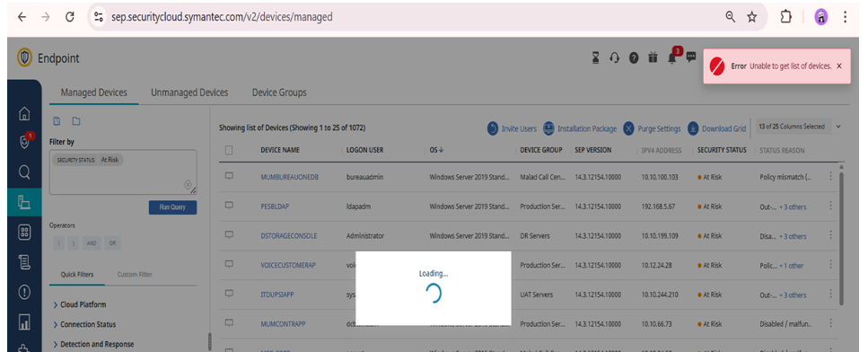Image resolution: width=868 pixels, height=352 pixels.
Task: Click the headset support icon
Action: pos(615,57)
